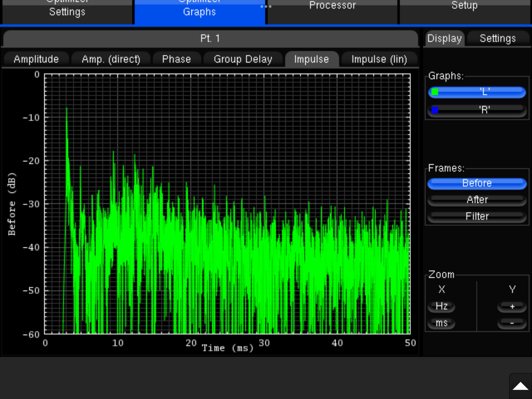Click the Pt. 1 measurement point header
Image resolution: width=532 pixels, height=399 pixels.
point(210,38)
